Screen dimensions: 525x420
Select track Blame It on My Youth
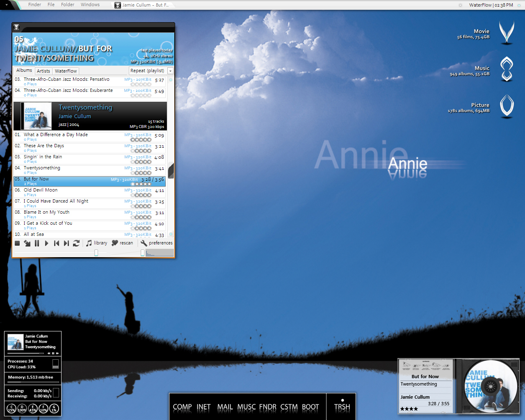point(90,215)
